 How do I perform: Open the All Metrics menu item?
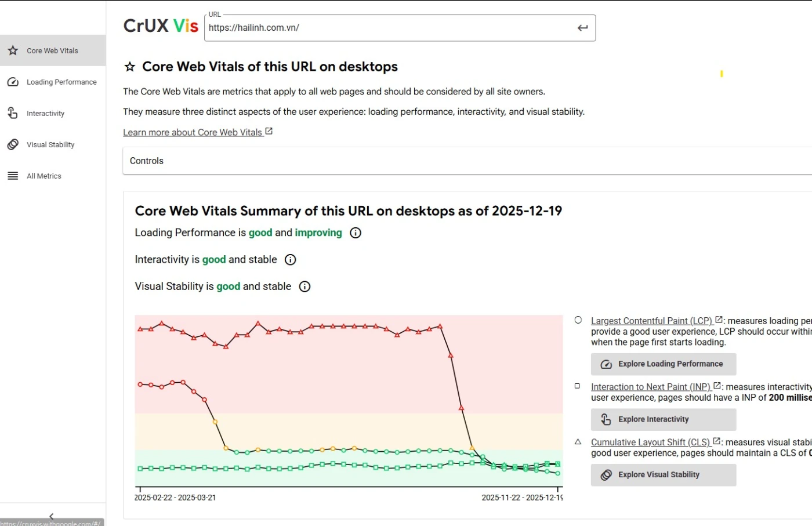[44, 176]
